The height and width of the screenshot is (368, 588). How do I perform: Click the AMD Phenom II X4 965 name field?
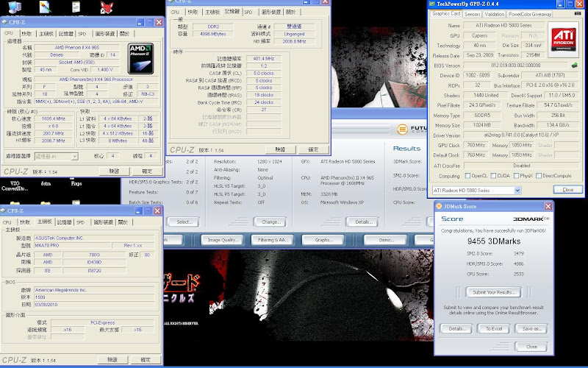coord(77,48)
